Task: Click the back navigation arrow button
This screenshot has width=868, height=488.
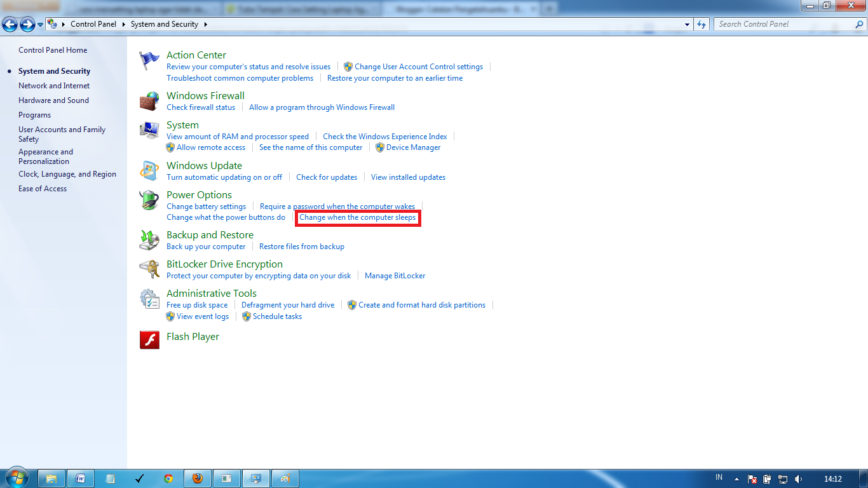Action: [10, 24]
